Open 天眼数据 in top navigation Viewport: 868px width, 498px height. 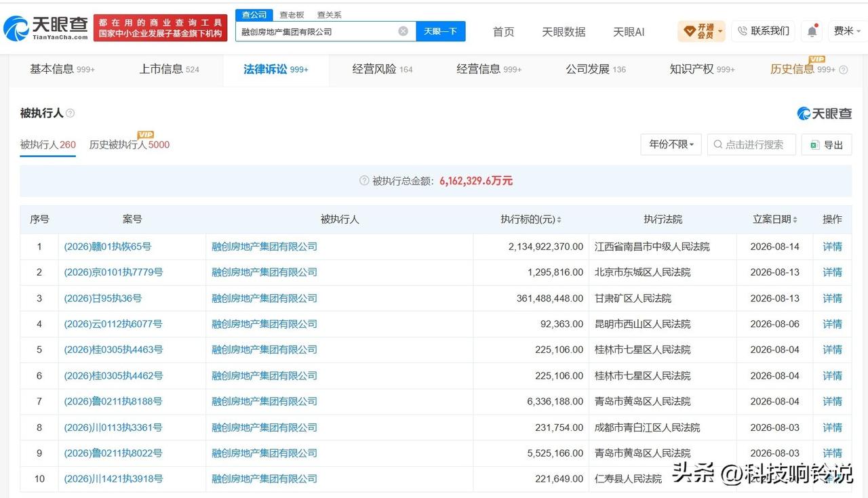[564, 32]
